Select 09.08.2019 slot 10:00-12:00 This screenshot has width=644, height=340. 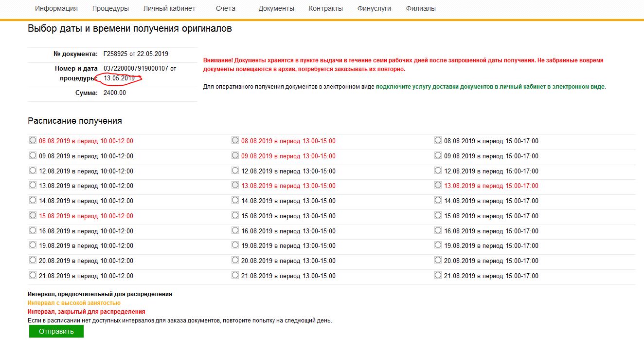pyautogui.click(x=33, y=155)
